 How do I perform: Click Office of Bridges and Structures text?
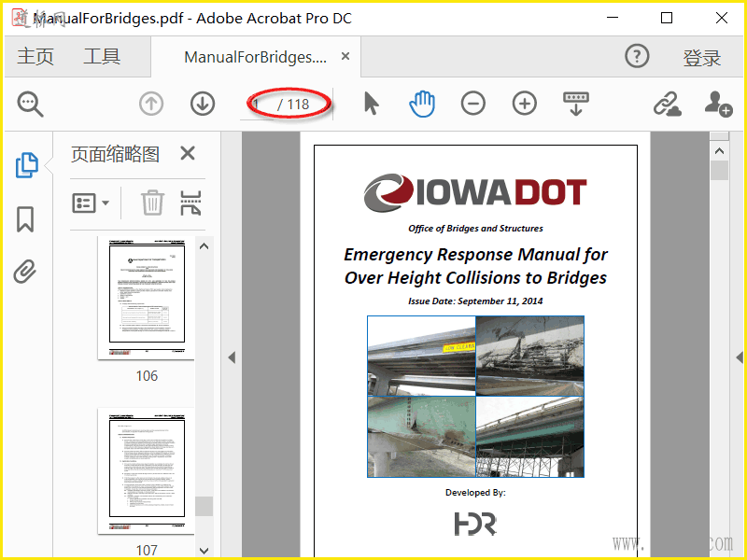click(475, 229)
